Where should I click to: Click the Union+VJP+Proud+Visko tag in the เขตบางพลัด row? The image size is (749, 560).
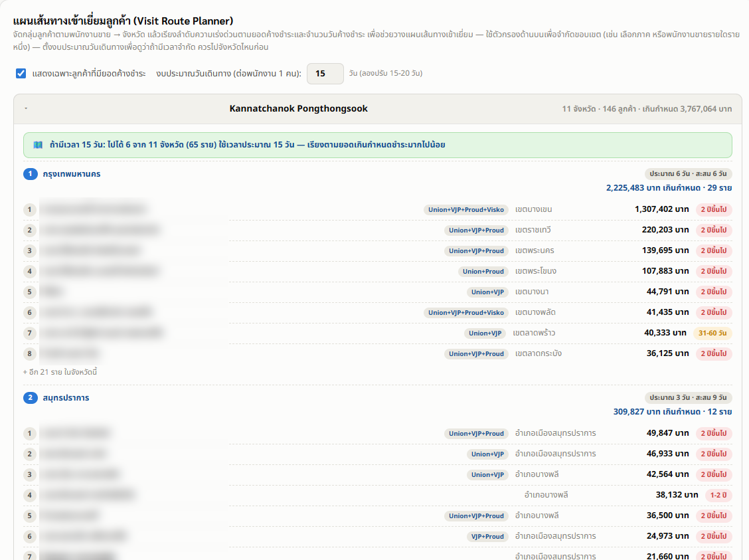[x=465, y=312]
